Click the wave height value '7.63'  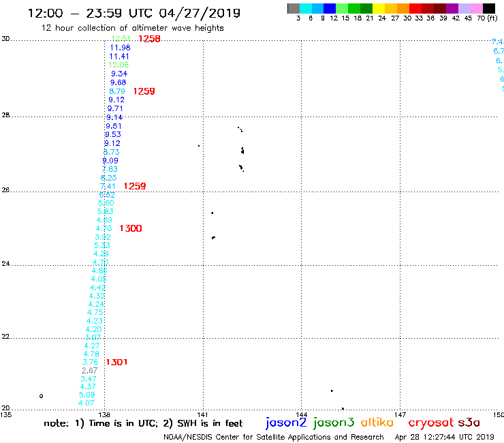click(110, 169)
